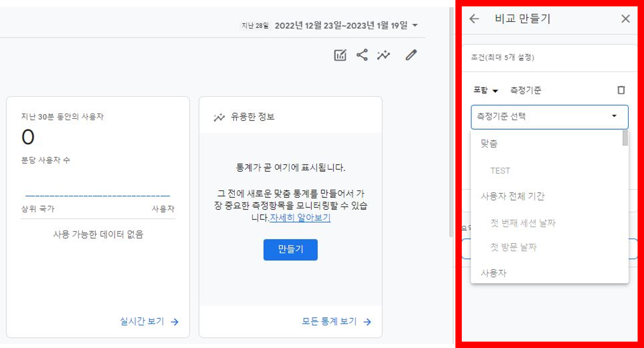Click 실시간 보기 link
Viewport: 644px width, 348px height.
tap(142, 321)
